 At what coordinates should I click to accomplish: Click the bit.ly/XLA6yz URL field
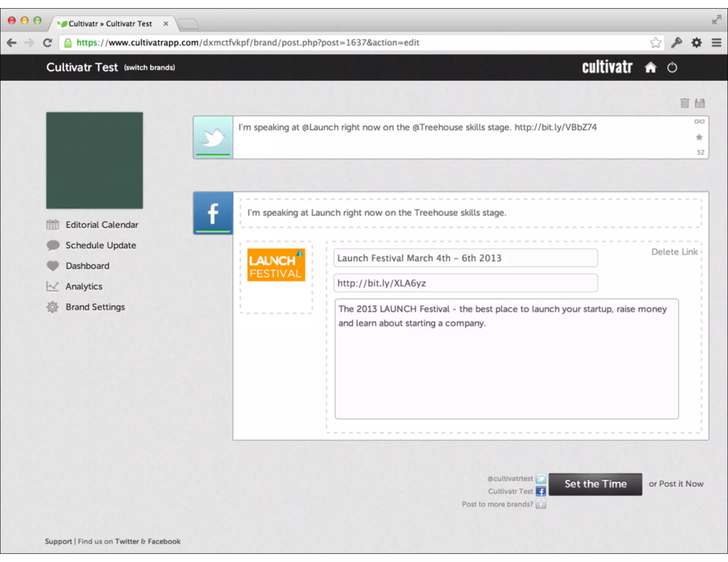click(x=465, y=283)
